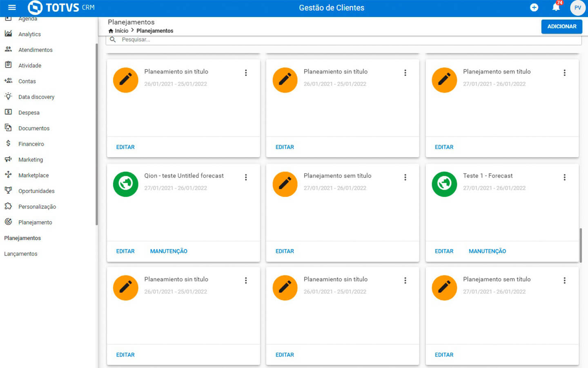Click MANUTENÇÃO on Teste 1 - Forecast card
Screen dimensions: 588x368
pos(487,251)
